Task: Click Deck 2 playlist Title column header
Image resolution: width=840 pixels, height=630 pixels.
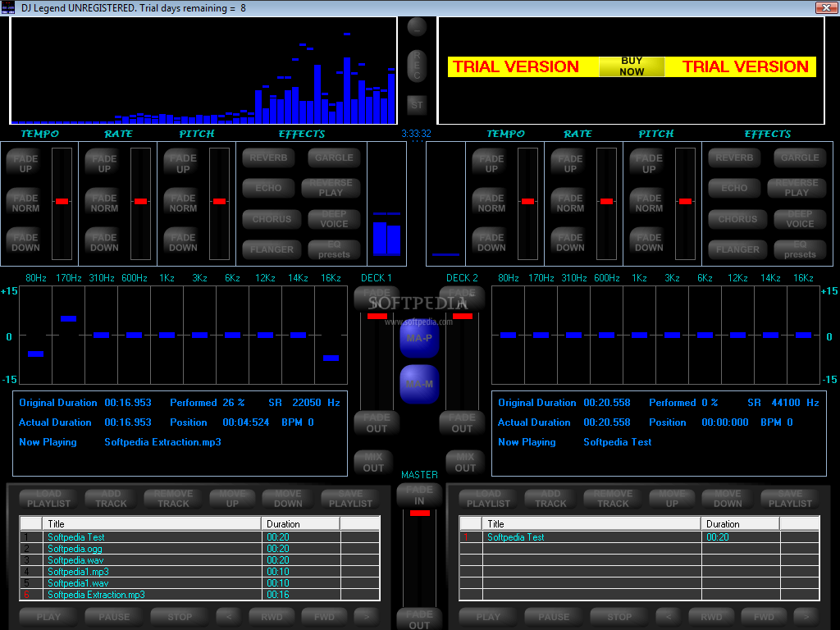Action: 591,524
